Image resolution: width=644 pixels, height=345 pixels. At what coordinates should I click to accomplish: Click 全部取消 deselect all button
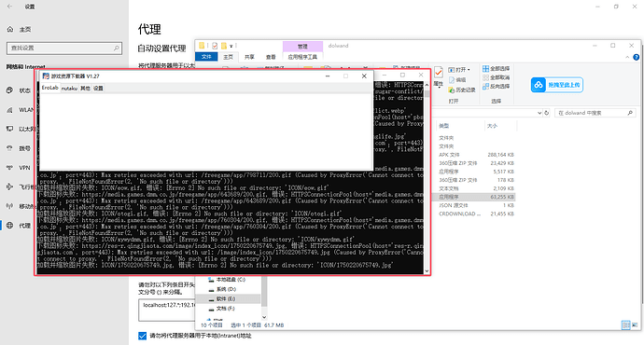pyautogui.click(x=497, y=77)
